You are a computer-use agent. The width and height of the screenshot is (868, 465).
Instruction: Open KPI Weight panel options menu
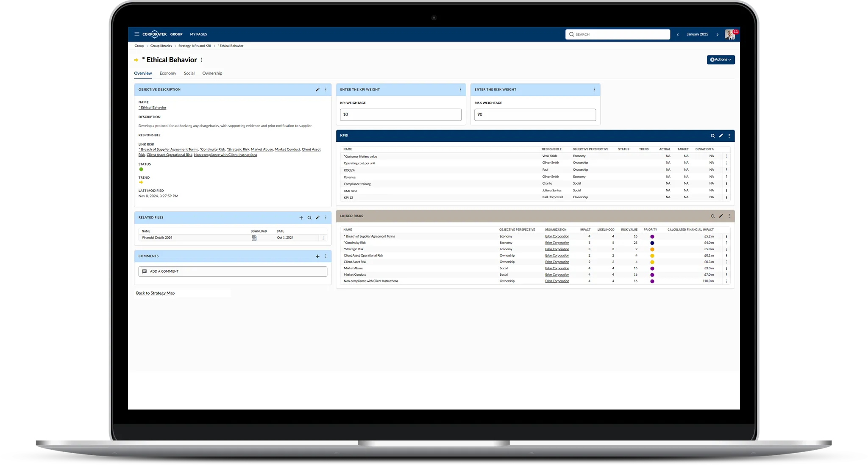click(x=460, y=89)
